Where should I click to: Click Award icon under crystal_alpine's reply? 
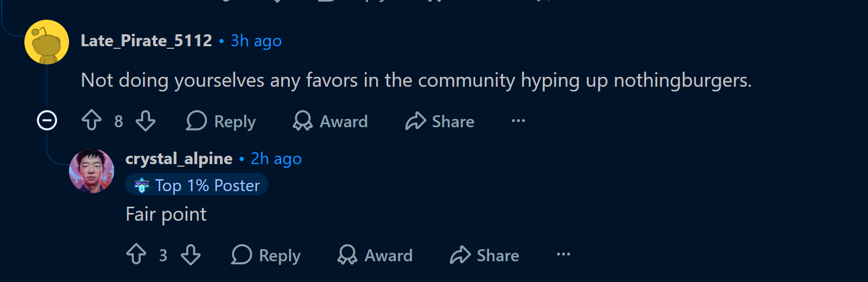(x=347, y=255)
